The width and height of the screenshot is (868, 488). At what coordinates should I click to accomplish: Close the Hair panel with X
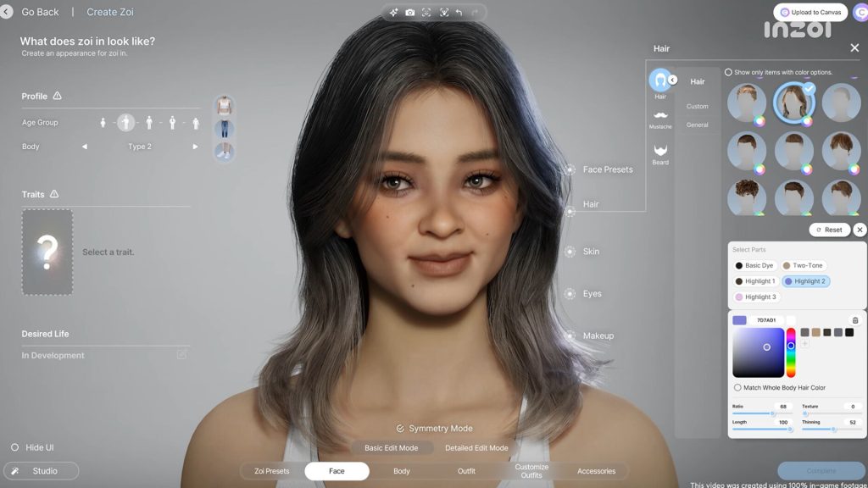click(x=854, y=48)
